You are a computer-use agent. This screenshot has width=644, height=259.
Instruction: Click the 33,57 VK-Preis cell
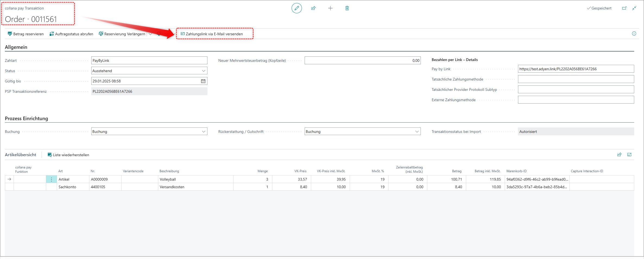(x=292, y=179)
